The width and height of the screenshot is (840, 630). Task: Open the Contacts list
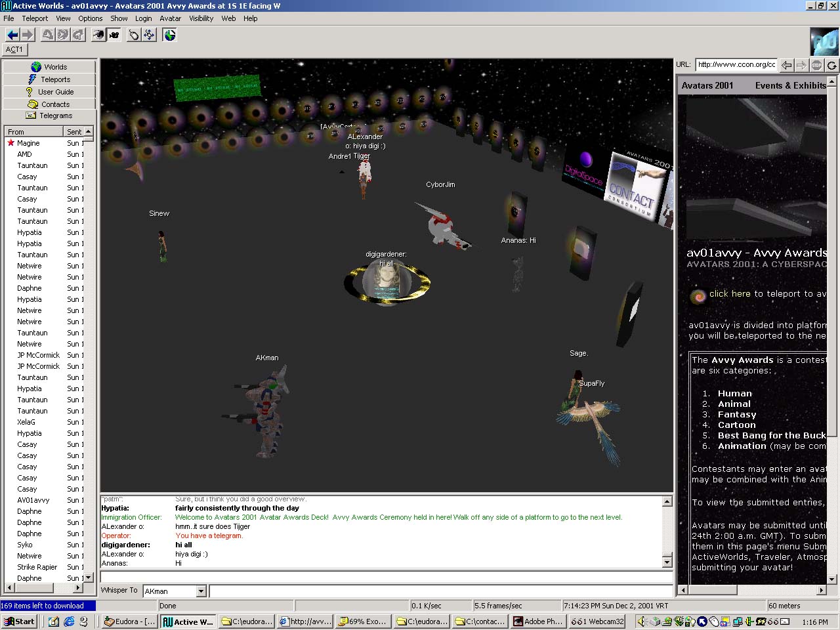pyautogui.click(x=49, y=104)
